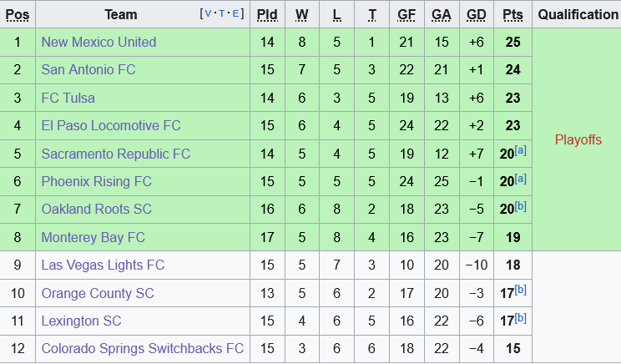Click the T (talk) template link
The width and height of the screenshot is (621, 364).
click(x=222, y=13)
